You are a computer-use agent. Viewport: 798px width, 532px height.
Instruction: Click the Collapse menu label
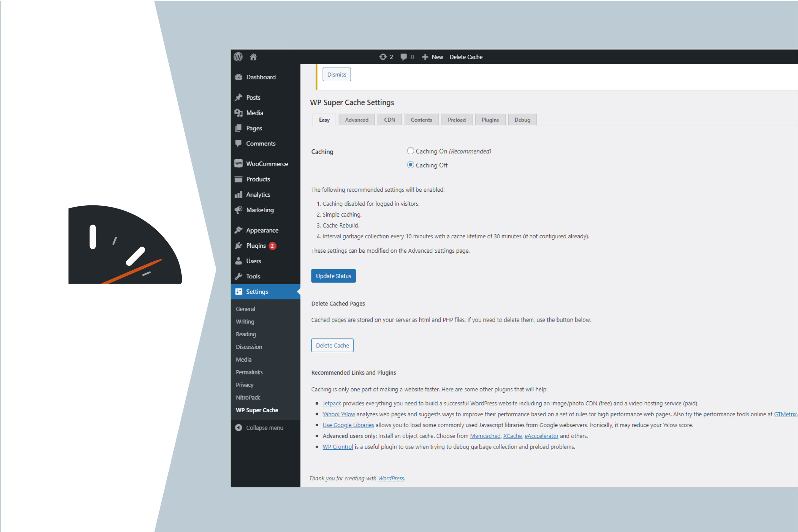click(x=265, y=428)
